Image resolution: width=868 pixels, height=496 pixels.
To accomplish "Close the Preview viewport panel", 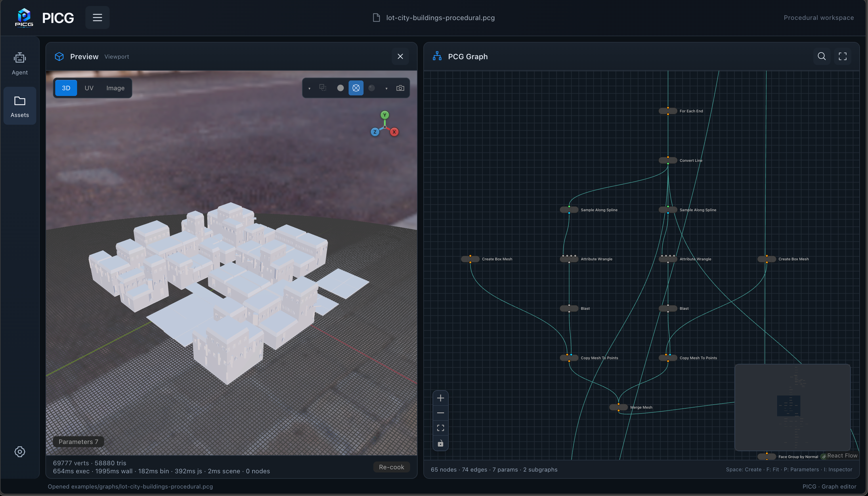I will coord(400,57).
